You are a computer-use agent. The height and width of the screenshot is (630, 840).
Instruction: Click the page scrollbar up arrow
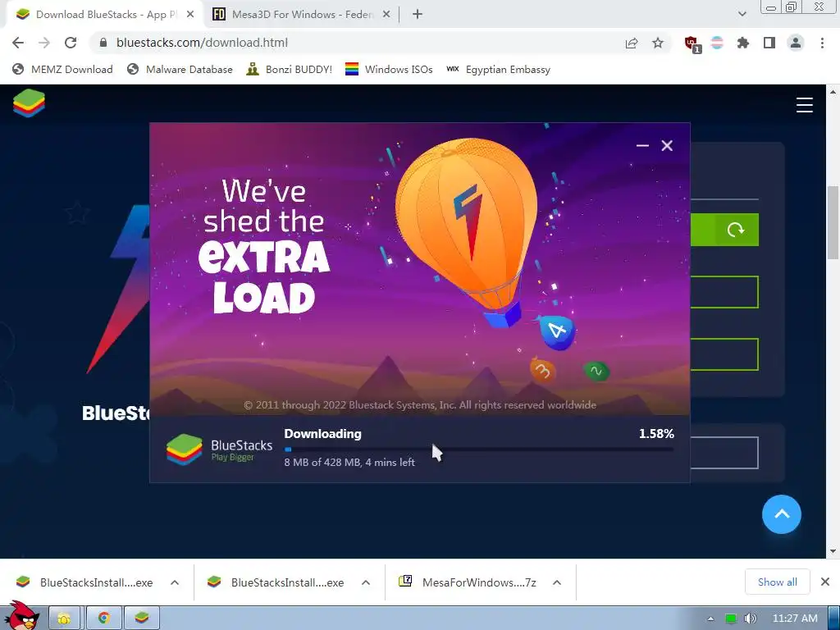(833, 92)
